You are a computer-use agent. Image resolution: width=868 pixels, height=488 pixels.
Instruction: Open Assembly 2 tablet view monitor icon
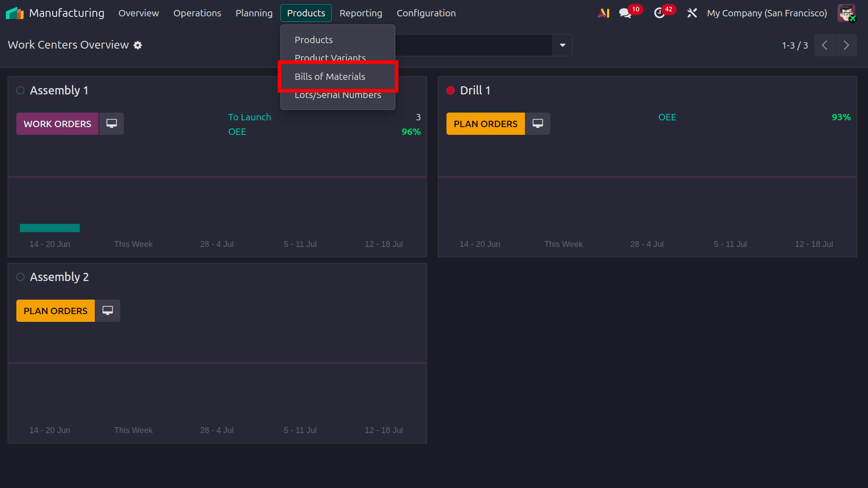tap(108, 311)
